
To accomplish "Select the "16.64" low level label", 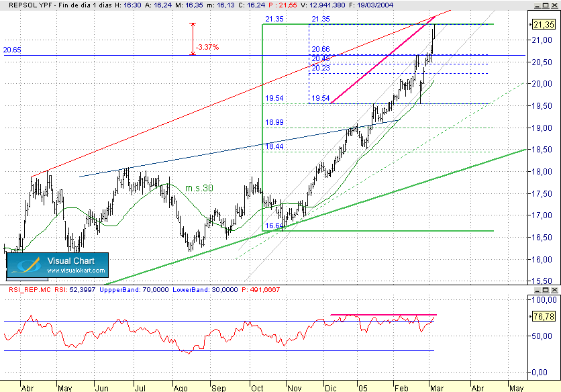I will click(274, 226).
